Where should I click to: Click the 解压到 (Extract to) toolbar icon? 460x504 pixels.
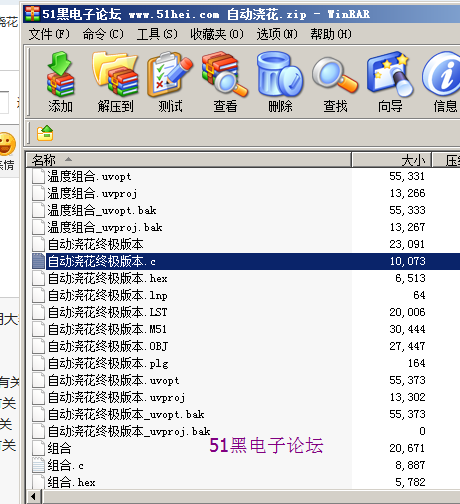pyautogui.click(x=115, y=75)
